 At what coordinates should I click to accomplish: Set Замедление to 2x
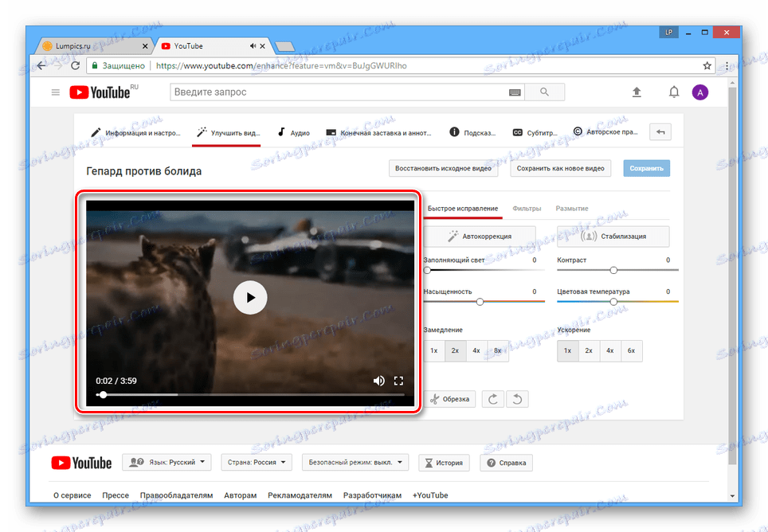[455, 351]
